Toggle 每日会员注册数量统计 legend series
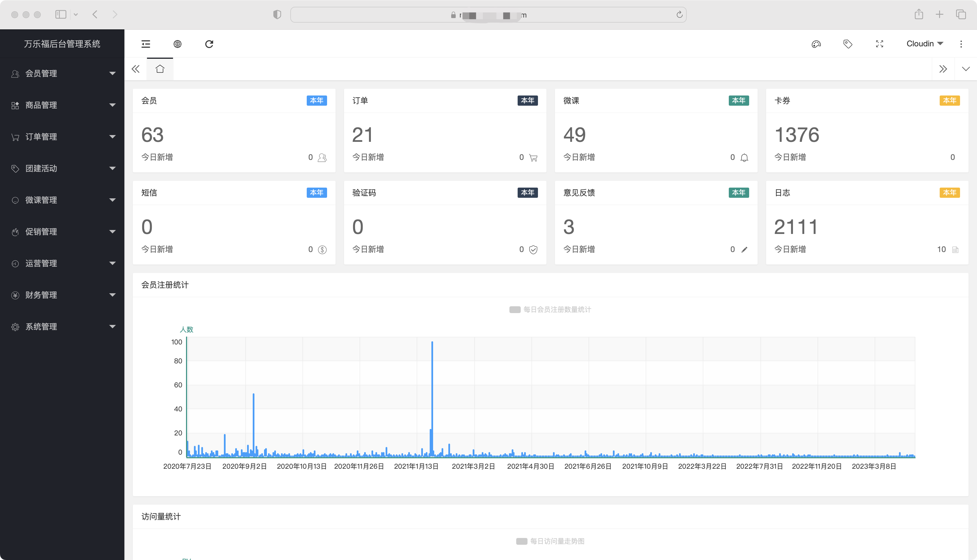Screen dimensions: 977x560 pyautogui.click(x=550, y=310)
